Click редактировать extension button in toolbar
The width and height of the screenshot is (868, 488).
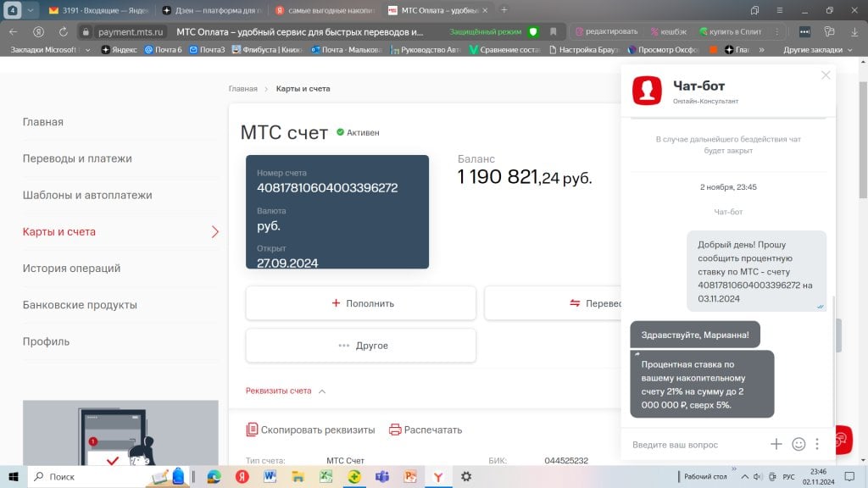click(x=606, y=31)
